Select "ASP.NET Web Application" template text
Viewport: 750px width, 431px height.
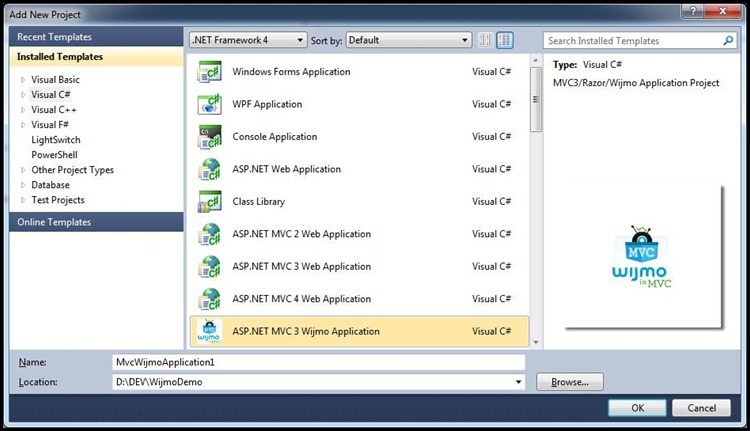(287, 169)
